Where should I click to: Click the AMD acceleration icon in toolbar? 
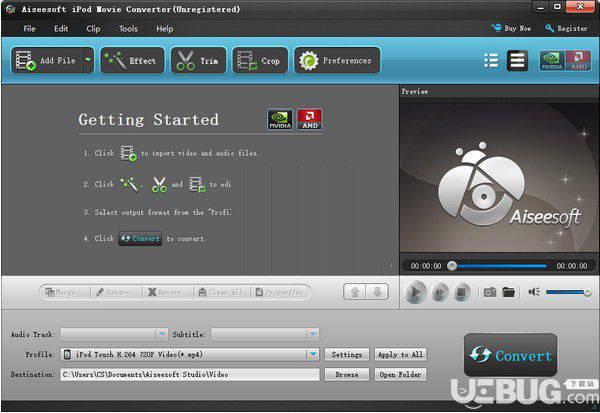(578, 60)
